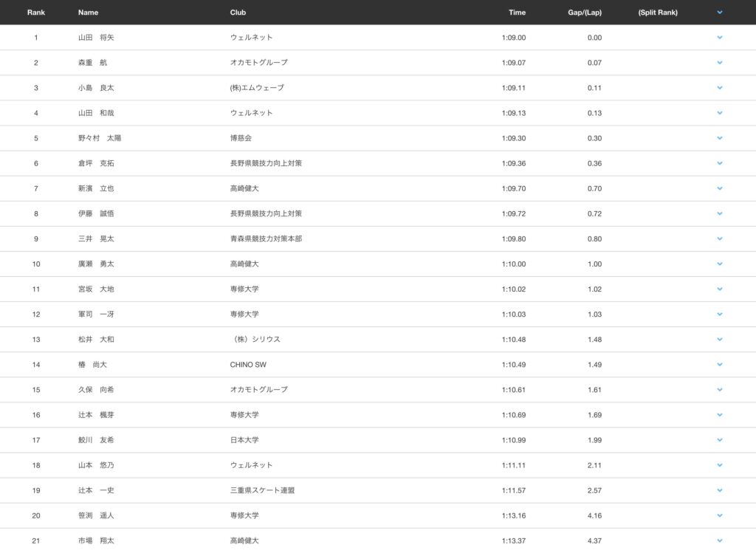
Task: Sort by the Time column header
Action: (x=517, y=13)
